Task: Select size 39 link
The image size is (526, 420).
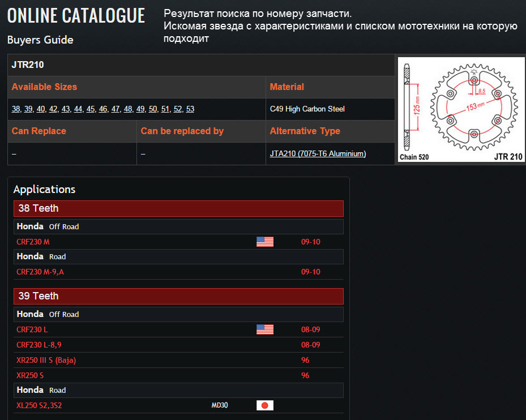Action: pyautogui.click(x=28, y=109)
